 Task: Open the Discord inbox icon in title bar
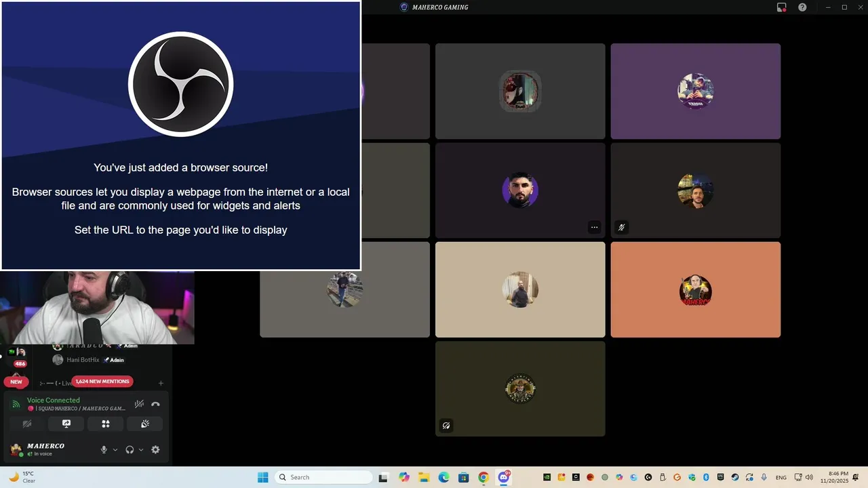tap(782, 7)
